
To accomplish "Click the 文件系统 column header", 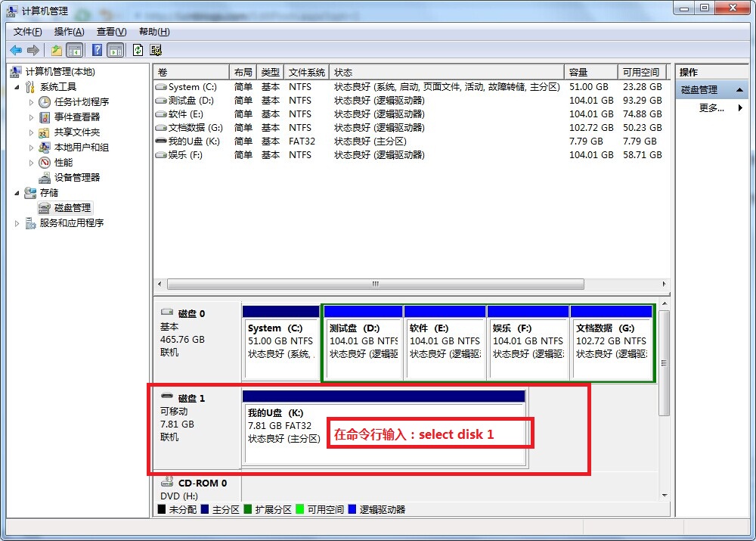I will (306, 72).
